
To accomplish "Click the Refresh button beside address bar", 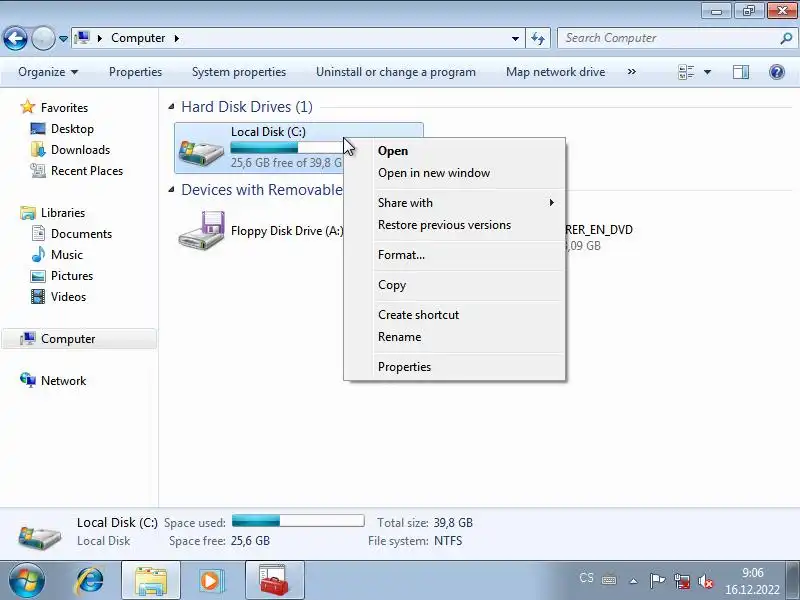I will pos(538,38).
